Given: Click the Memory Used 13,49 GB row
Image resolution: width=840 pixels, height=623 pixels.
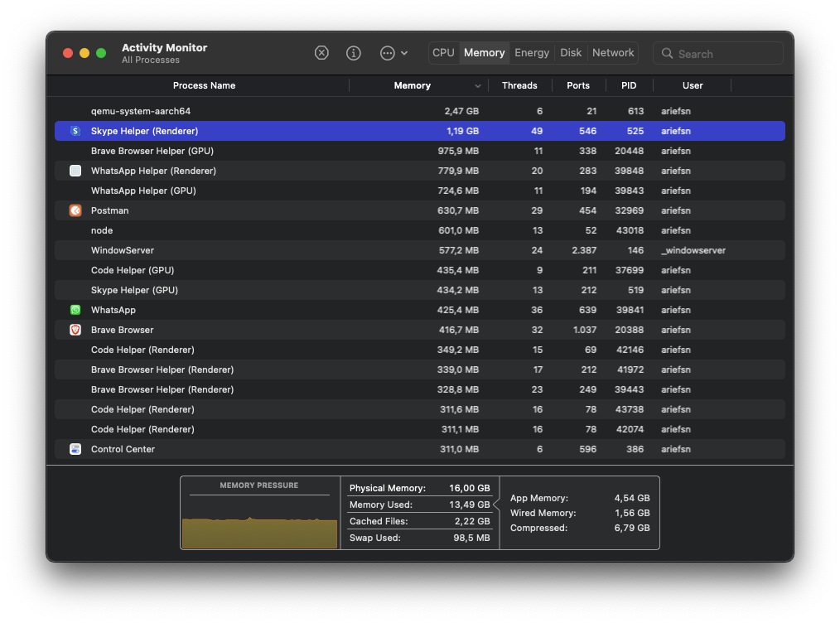Looking at the screenshot, I should [x=419, y=505].
